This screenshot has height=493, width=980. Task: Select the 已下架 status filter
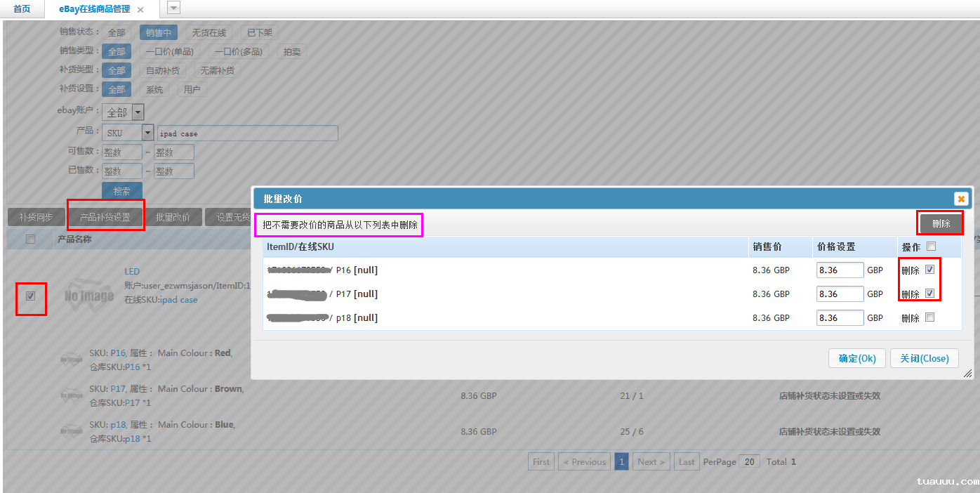[x=260, y=32]
